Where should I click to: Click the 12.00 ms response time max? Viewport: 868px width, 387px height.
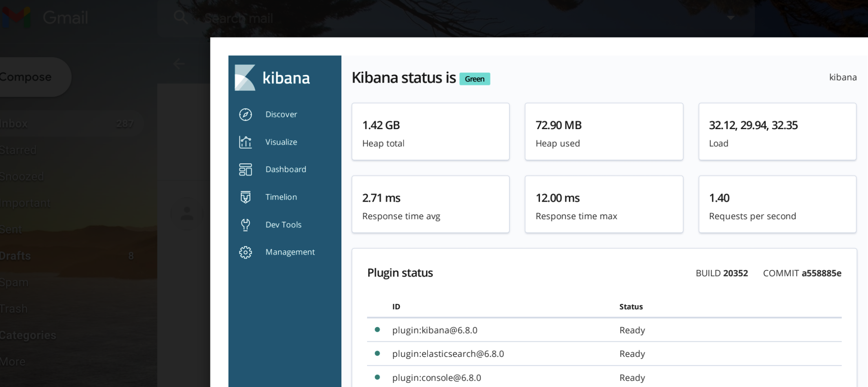558,198
